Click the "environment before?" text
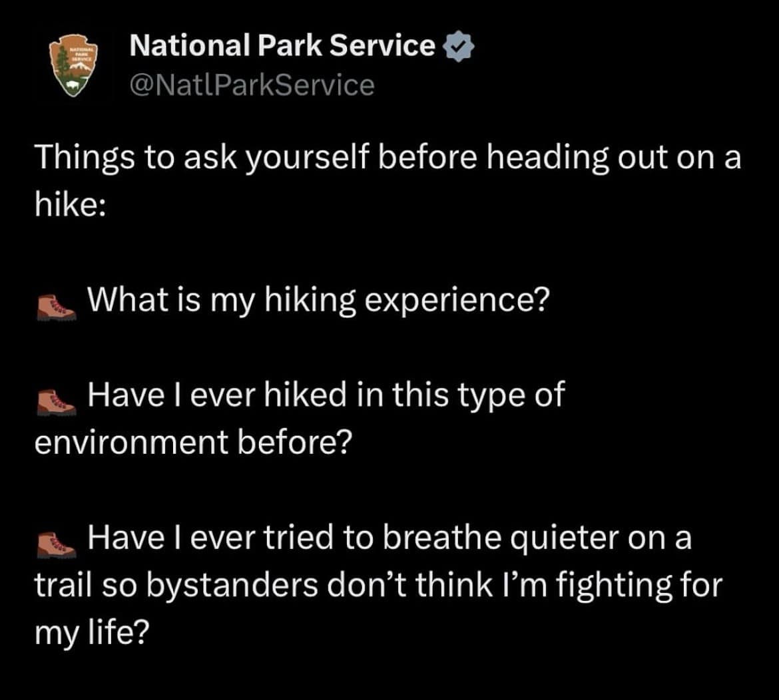 pos(192,442)
